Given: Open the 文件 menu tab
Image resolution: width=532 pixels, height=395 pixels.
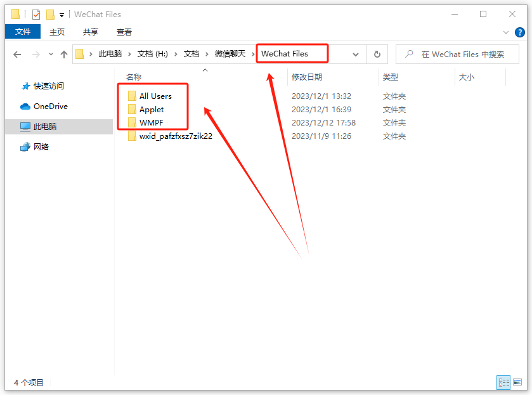Looking at the screenshot, I should [x=23, y=32].
